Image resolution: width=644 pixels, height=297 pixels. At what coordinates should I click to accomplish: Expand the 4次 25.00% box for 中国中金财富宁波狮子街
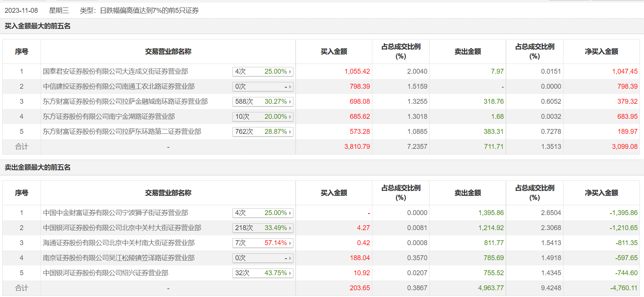point(263,213)
